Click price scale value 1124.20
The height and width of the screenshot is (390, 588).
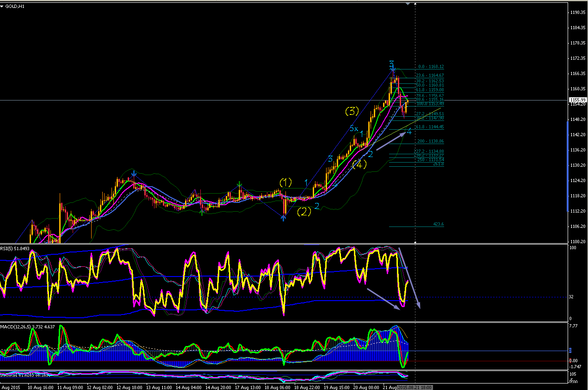[x=578, y=180]
